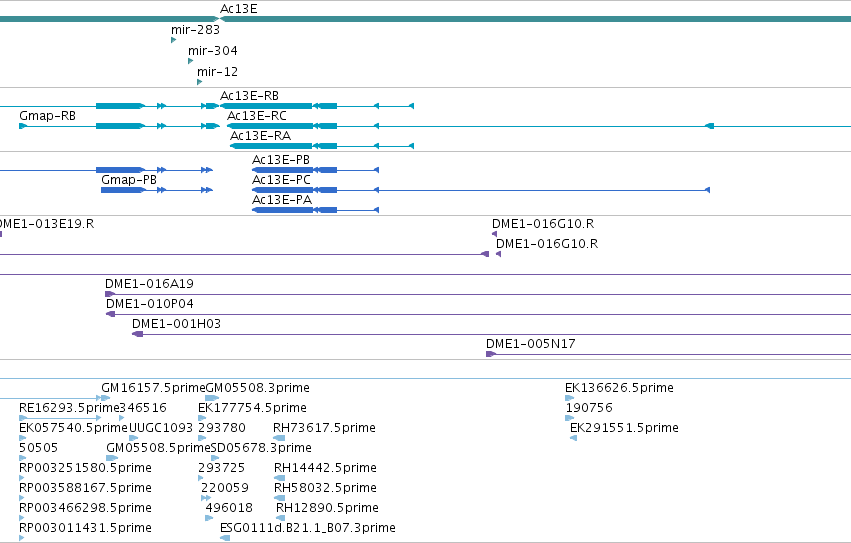Select the Ac13E-PC protein label
This screenshot has width=851, height=543.
pos(281,180)
